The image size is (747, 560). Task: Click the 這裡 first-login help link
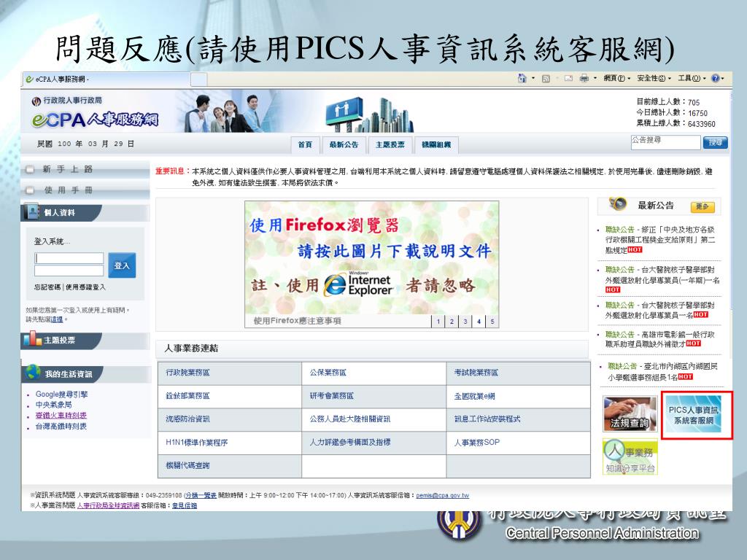[57, 319]
